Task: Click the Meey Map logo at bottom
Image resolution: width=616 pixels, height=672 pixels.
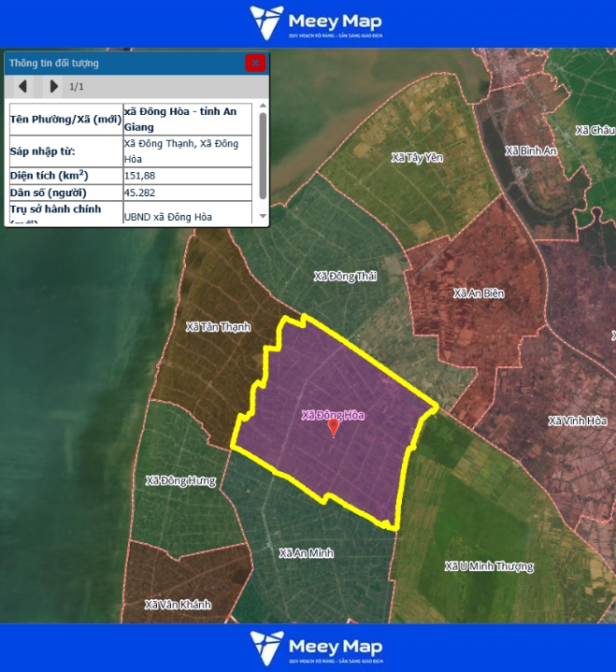Action: [x=316, y=649]
